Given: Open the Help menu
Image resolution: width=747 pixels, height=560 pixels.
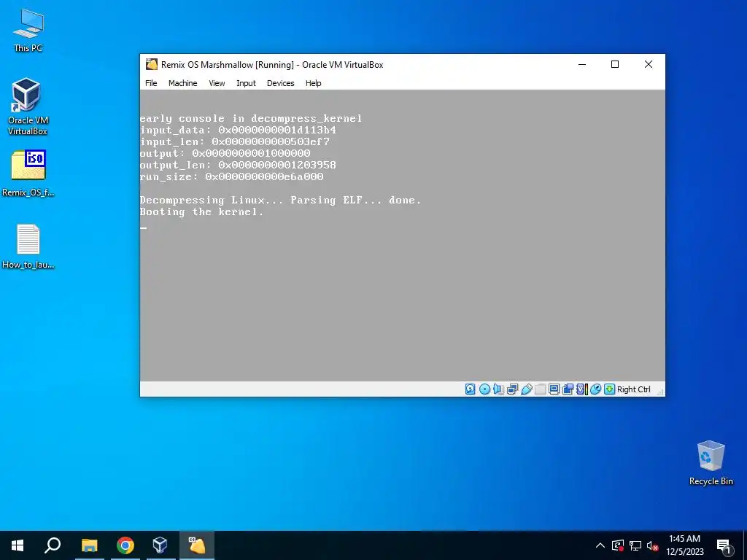Looking at the screenshot, I should [x=313, y=83].
